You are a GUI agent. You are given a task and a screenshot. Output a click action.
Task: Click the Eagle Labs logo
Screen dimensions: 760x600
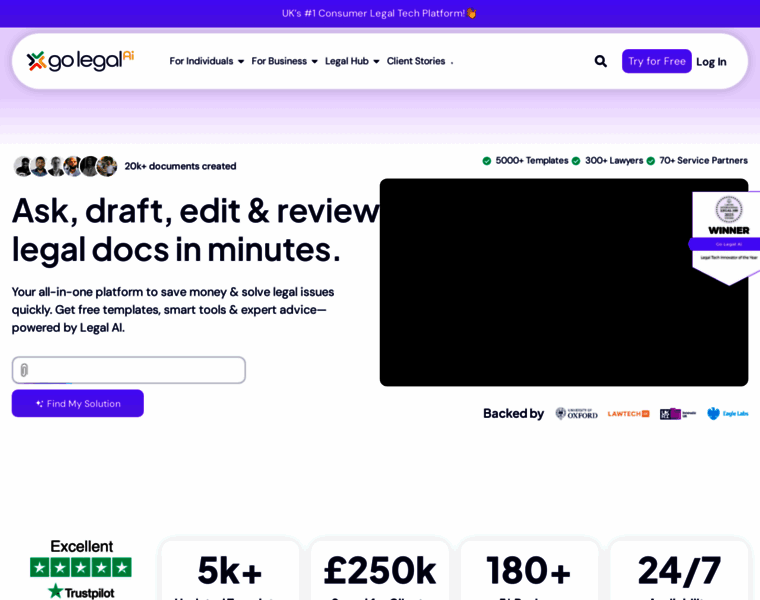click(x=728, y=413)
